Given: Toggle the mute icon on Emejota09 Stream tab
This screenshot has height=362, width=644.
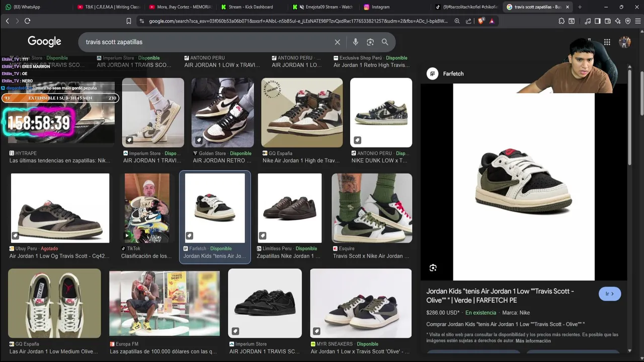Looking at the screenshot, I should point(301,7).
